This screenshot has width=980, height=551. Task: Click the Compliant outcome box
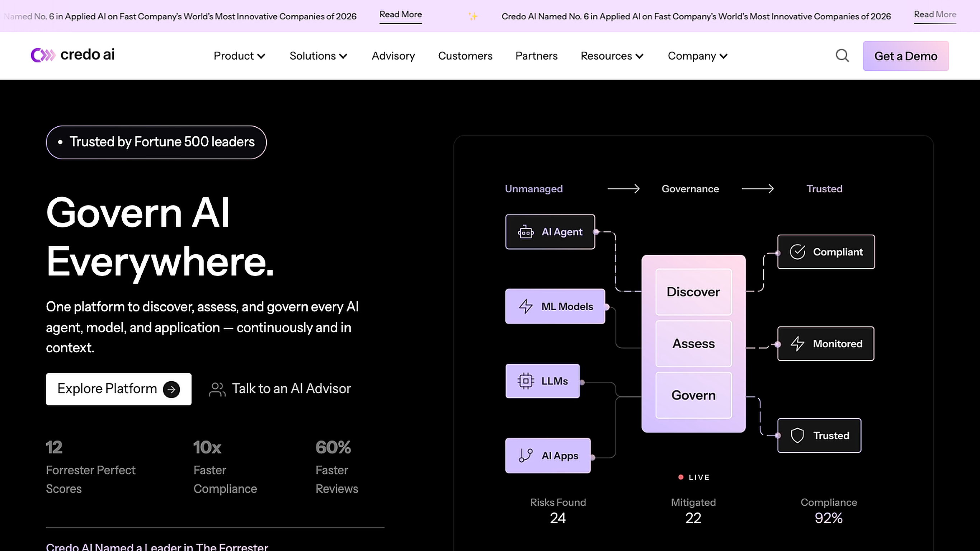pyautogui.click(x=826, y=252)
